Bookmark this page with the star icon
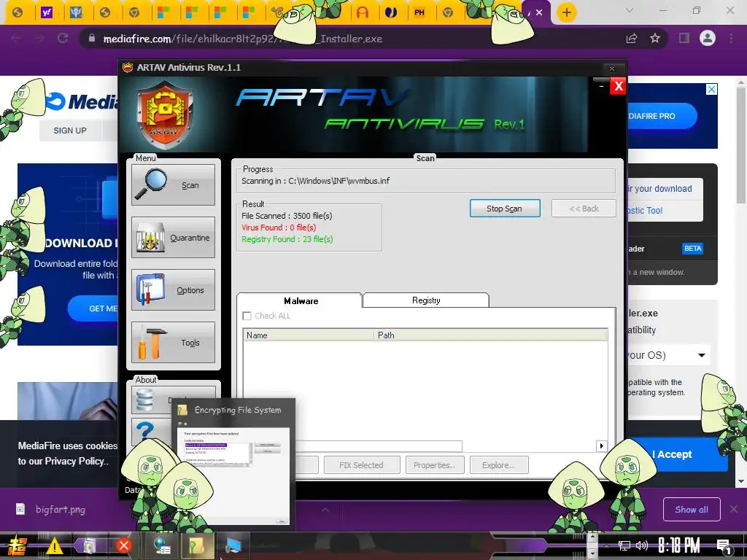Screen dimensions: 747x560 coord(655,38)
